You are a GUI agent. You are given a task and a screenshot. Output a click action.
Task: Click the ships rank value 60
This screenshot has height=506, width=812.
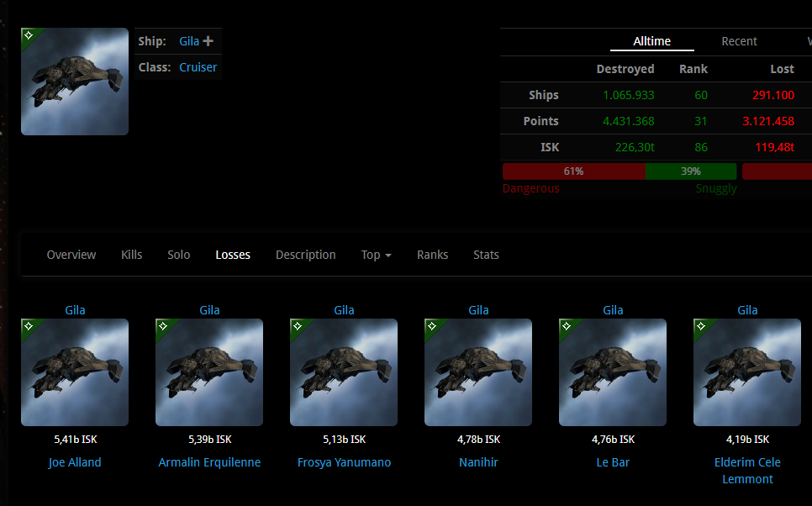tap(701, 95)
